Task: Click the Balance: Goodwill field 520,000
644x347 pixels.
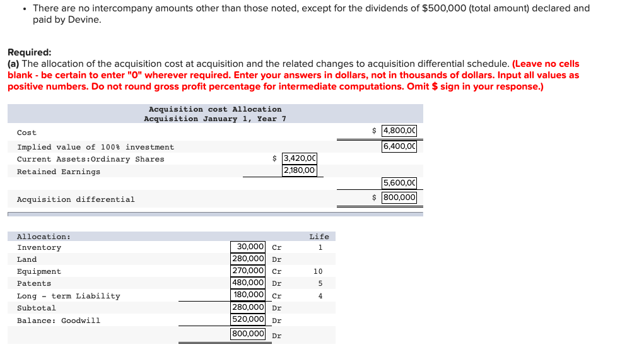Action: pos(248,319)
